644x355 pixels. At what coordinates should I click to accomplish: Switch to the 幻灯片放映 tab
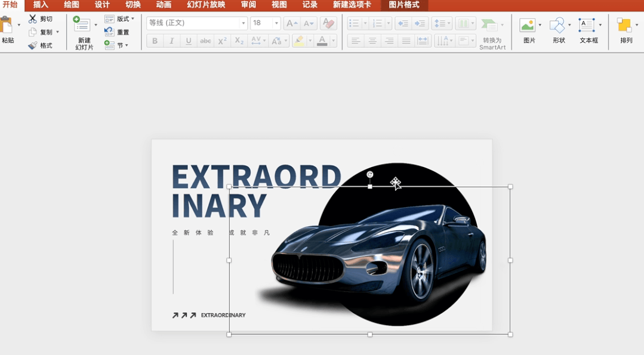pos(206,5)
